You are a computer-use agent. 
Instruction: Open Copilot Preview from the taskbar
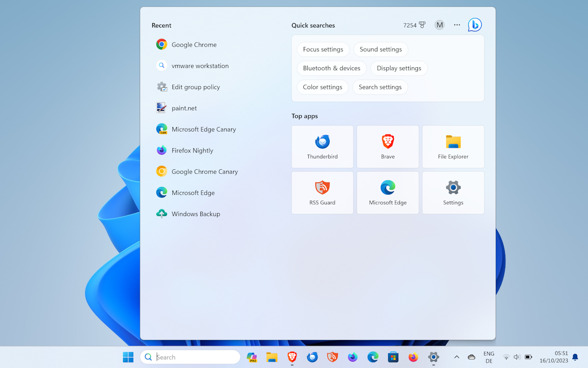[252, 357]
